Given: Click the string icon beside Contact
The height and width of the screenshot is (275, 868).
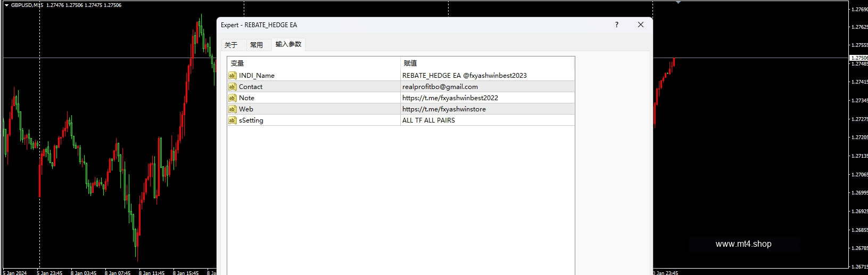Looking at the screenshot, I should point(232,87).
